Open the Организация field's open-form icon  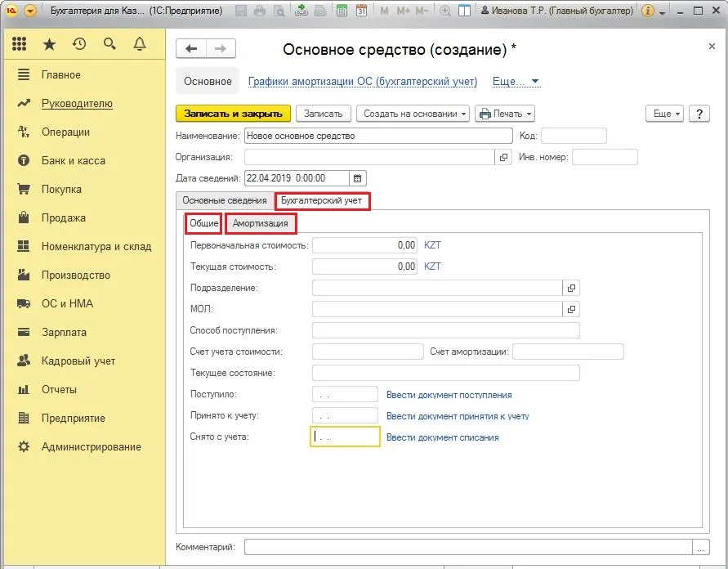click(503, 157)
